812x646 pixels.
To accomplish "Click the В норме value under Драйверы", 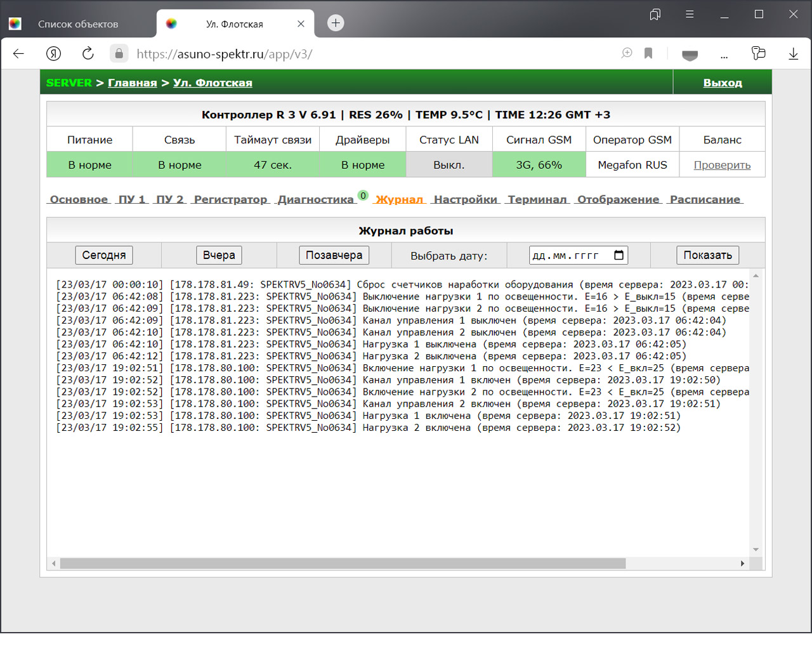I will (x=363, y=165).
